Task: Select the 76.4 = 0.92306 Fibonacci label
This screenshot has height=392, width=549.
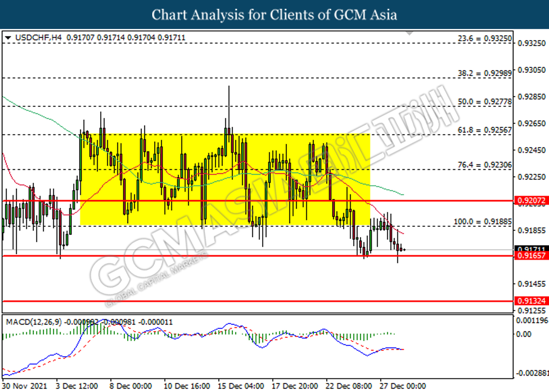Action: pyautogui.click(x=485, y=165)
